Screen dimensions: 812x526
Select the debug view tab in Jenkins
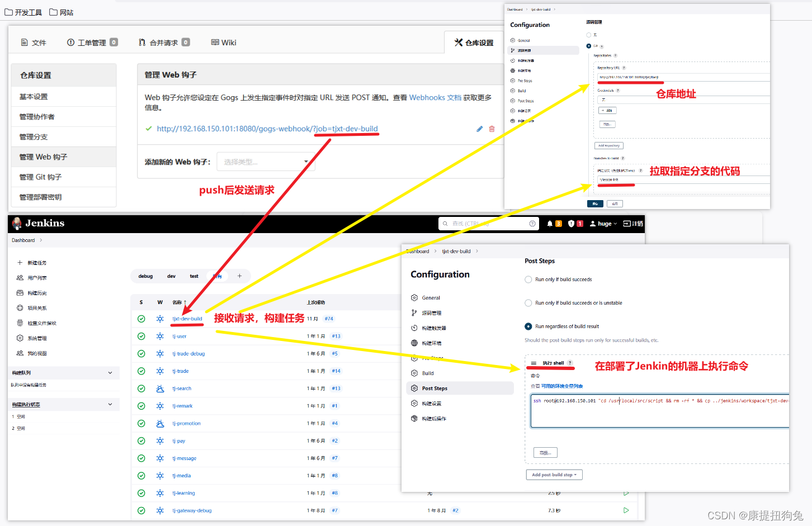point(145,276)
